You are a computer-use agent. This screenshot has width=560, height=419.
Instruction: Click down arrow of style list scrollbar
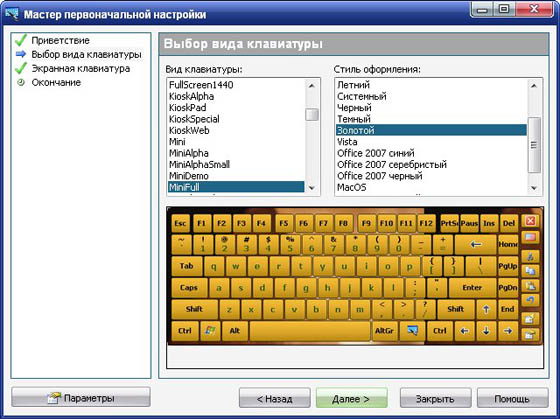534,188
